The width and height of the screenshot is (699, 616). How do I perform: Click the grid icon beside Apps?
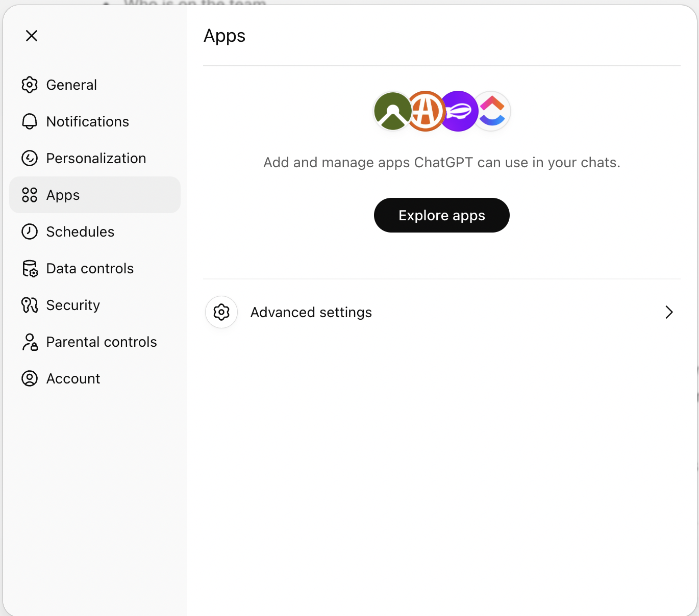click(x=30, y=195)
